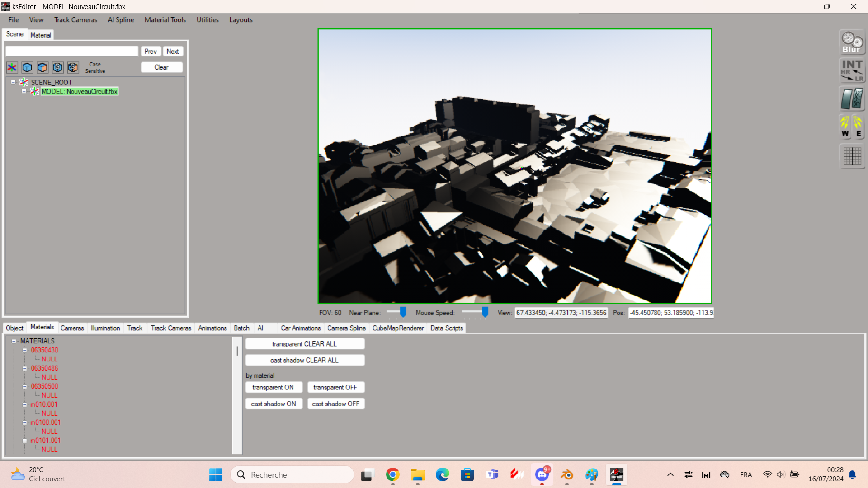868x488 pixels.
Task: Click the Clear search button
Action: [x=161, y=67]
